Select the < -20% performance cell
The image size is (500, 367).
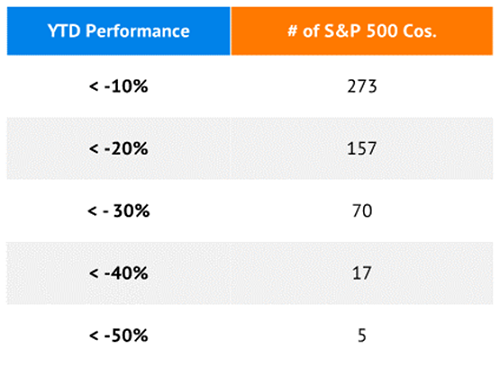pyautogui.click(x=118, y=148)
